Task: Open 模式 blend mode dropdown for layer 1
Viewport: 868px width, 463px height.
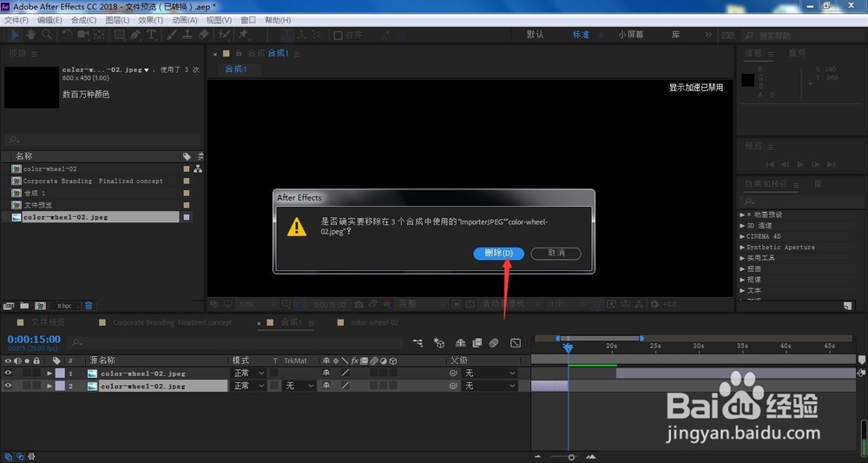Action: coord(248,373)
